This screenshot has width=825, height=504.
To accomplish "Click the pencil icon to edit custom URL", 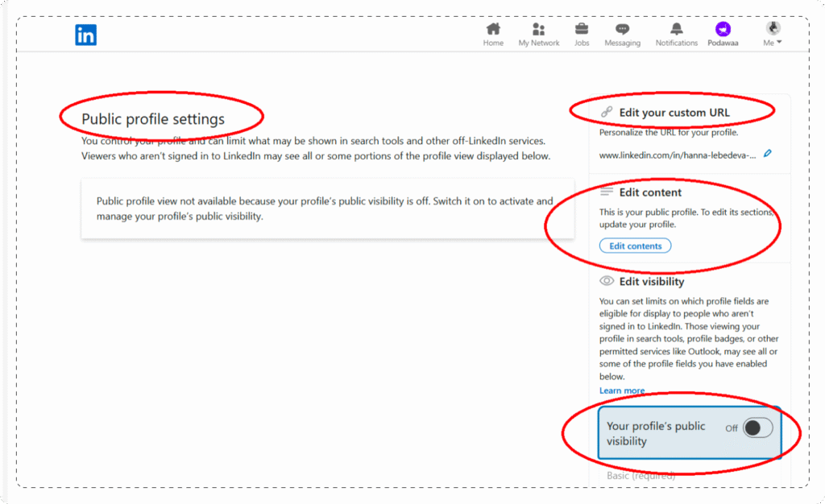I will point(767,153).
